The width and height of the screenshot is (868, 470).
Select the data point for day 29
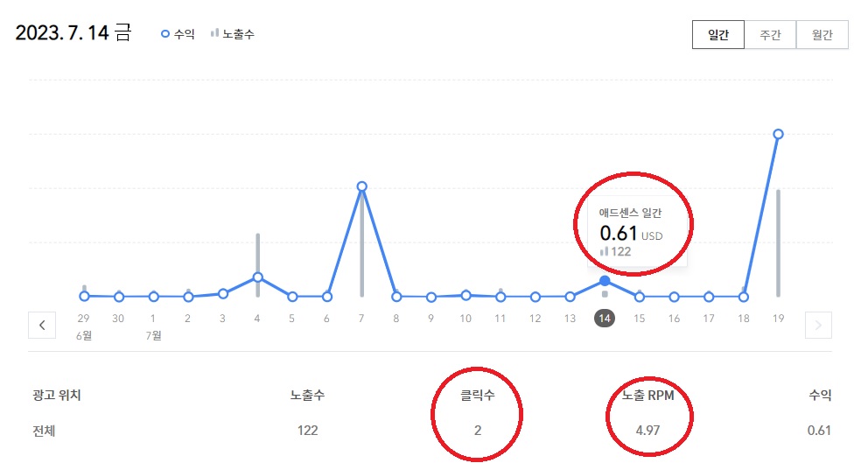[x=84, y=296]
